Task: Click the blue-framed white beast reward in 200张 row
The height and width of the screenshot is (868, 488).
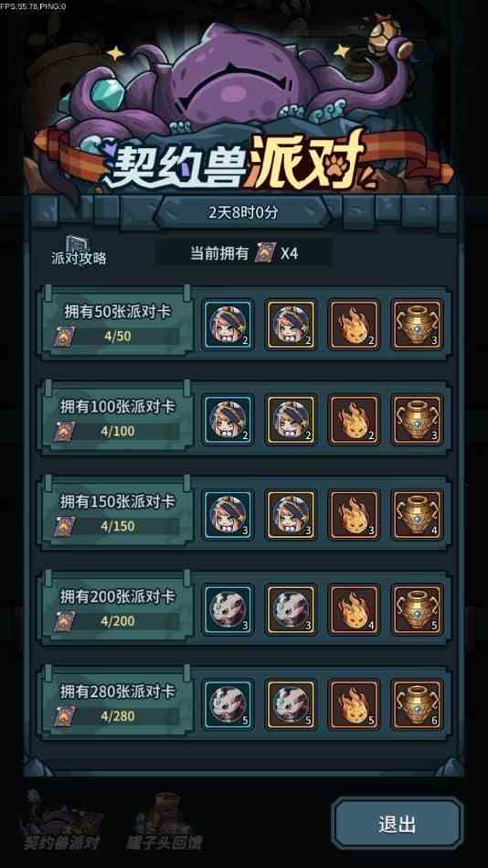Action: pos(228,609)
